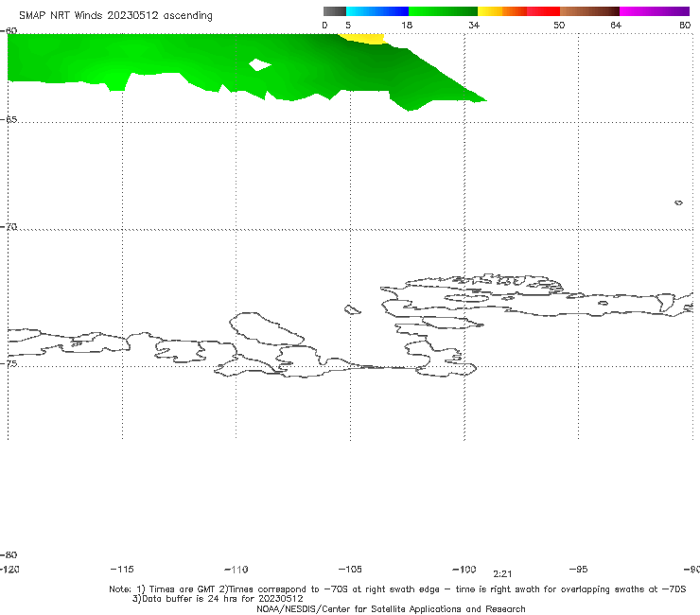Viewport: 700px width, 615px height.
Task: Click the longitude label '-105'
Action: (x=350, y=569)
